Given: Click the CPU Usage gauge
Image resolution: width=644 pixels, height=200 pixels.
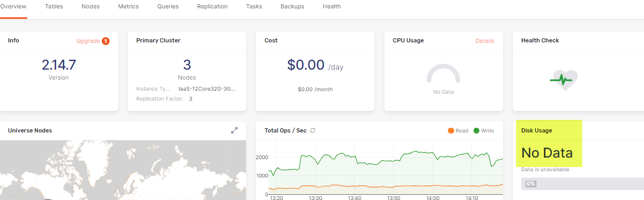Looking at the screenshot, I should point(443,74).
